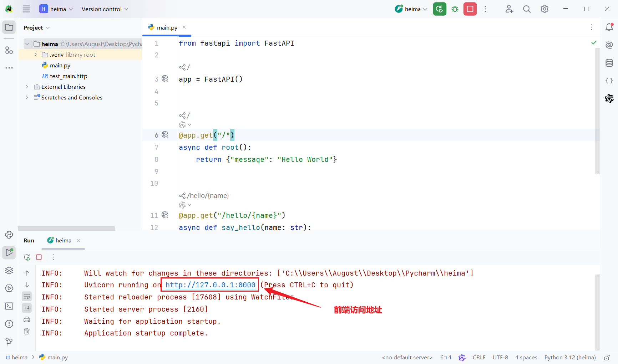
Task: Click the Debug bug icon in toolbar
Action: pyautogui.click(x=455, y=9)
